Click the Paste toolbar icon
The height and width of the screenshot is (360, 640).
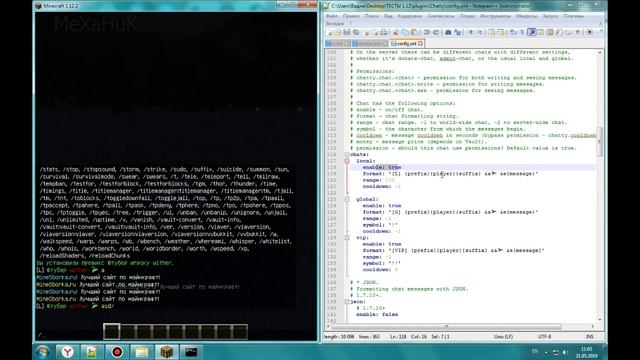tap(414, 32)
